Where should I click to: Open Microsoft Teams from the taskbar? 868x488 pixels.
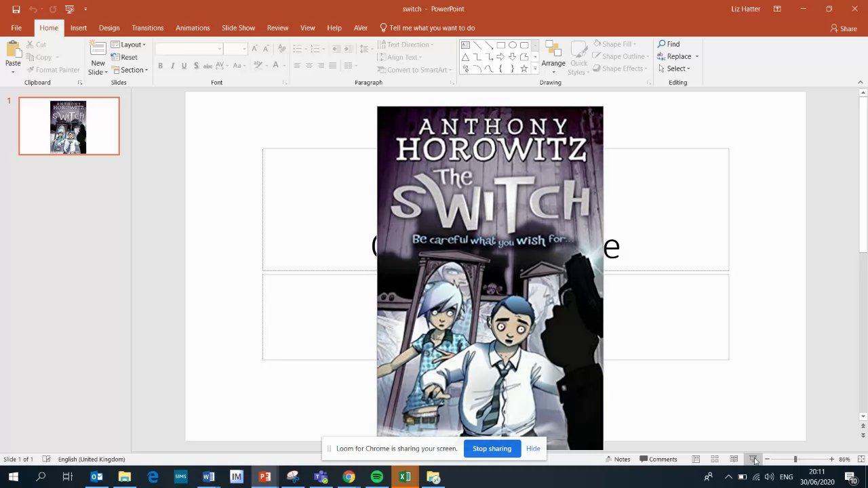point(321,476)
